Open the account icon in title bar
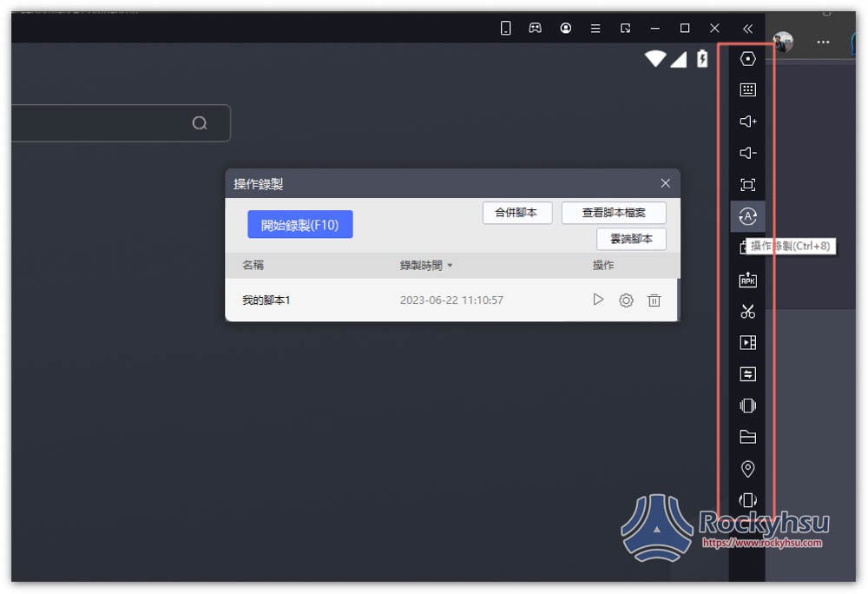The height and width of the screenshot is (594, 868). [565, 28]
